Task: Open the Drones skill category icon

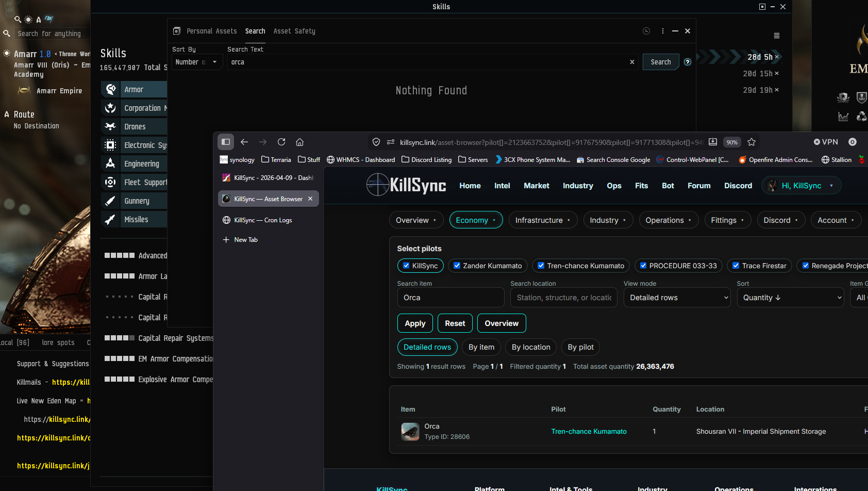Action: (110, 127)
